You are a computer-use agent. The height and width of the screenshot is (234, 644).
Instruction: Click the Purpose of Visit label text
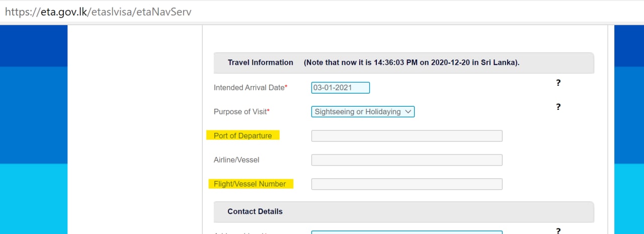click(x=240, y=112)
